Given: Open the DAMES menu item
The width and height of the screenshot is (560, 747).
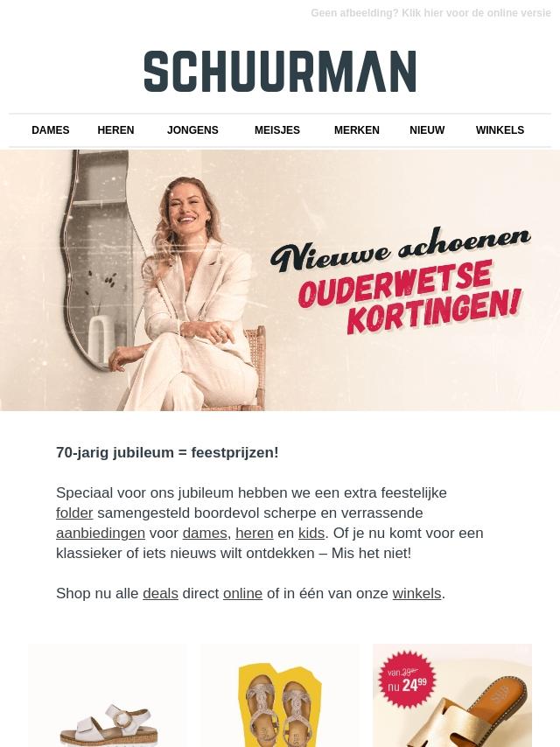Looking at the screenshot, I should tap(51, 130).
